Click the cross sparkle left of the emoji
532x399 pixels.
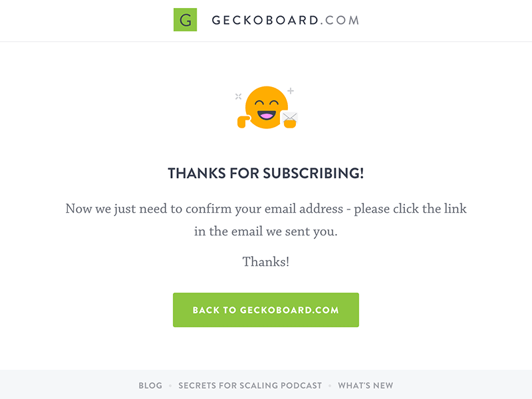[238, 95]
